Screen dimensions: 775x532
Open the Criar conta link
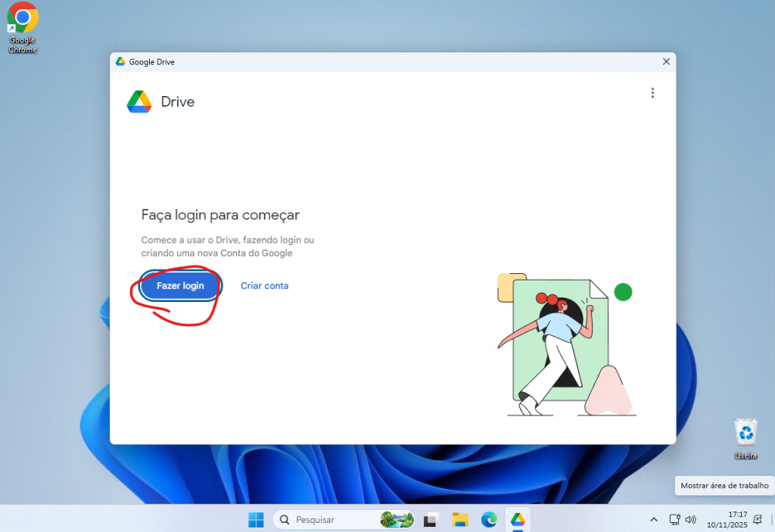coord(264,286)
